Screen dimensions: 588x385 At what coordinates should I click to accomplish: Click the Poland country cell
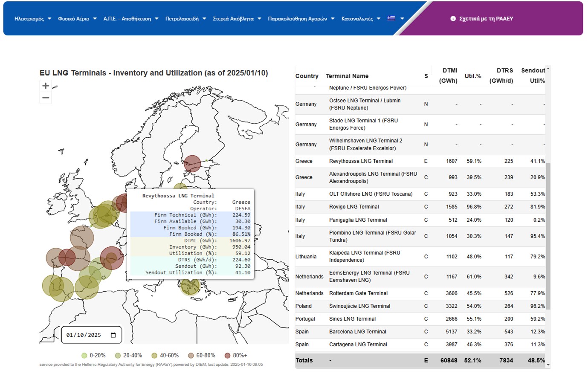click(304, 306)
